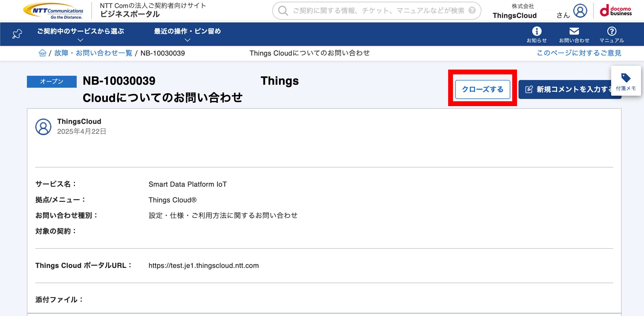Viewport: 644px width, 316px height.
Task: Click the 株式会社 ThingsCloud account name
Action: (515, 11)
